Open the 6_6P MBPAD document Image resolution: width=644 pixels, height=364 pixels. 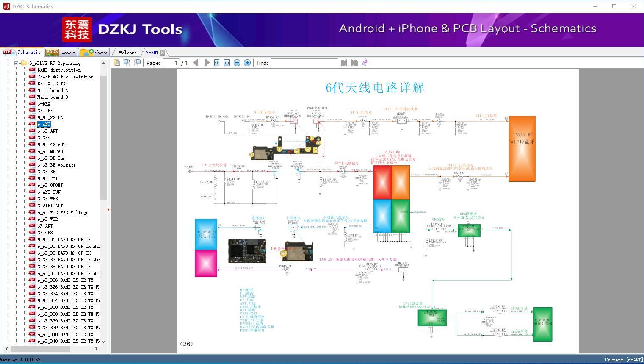[x=50, y=151]
